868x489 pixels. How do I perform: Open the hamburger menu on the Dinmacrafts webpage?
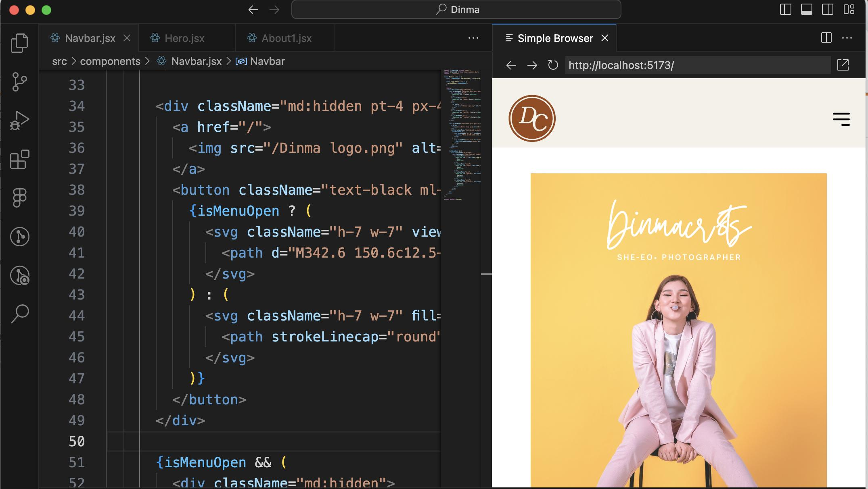(x=841, y=119)
